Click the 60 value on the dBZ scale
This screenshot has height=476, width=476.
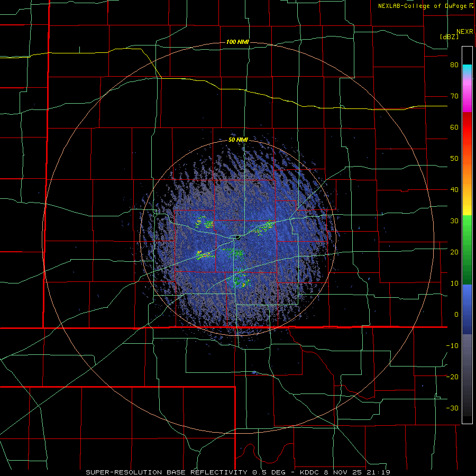454,127
